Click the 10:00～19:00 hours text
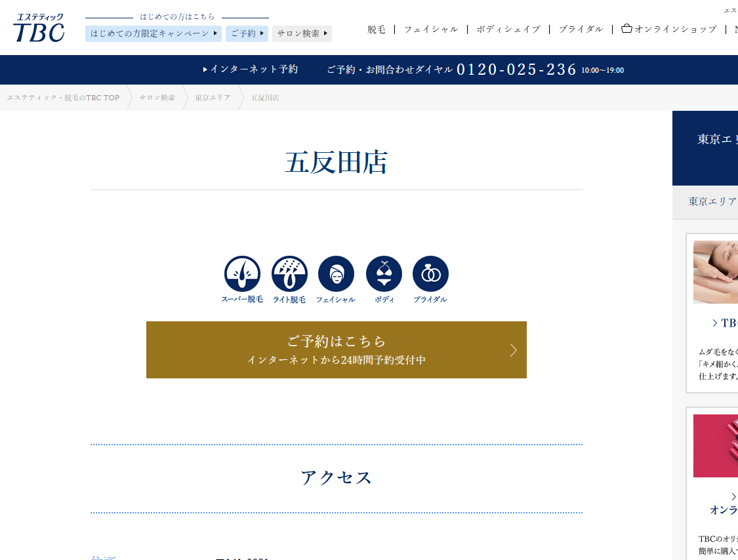 602,70
